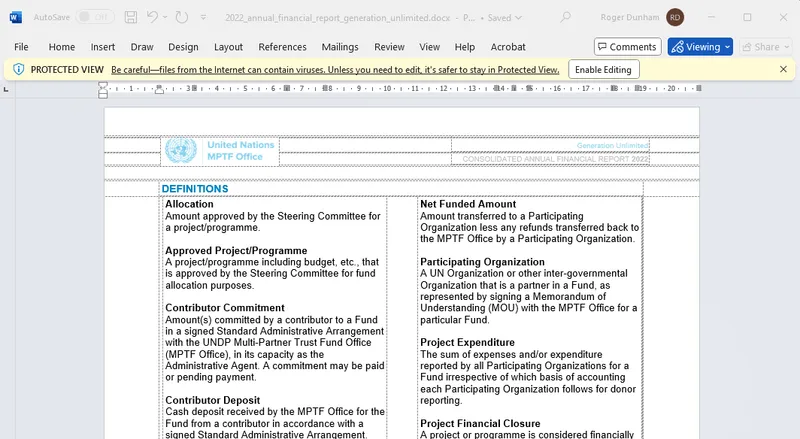The height and width of the screenshot is (439, 800).
Task: Open the File menu
Action: 21,47
